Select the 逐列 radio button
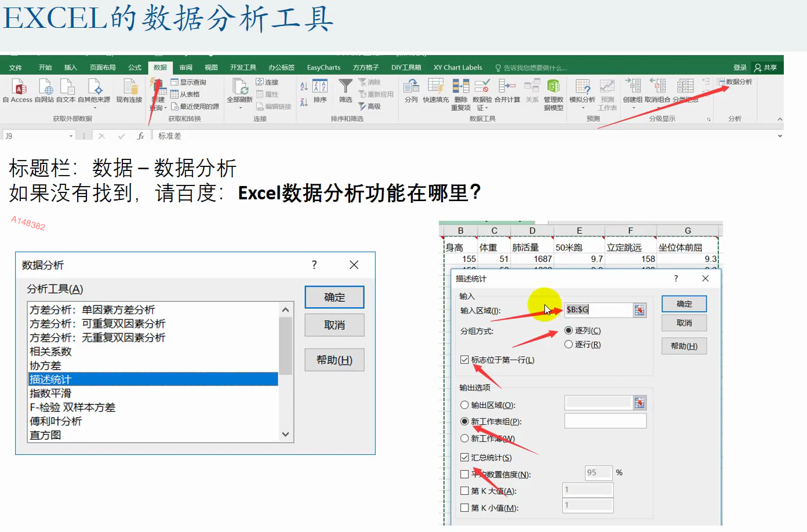Viewport: 807px width, 532px height. coord(568,330)
